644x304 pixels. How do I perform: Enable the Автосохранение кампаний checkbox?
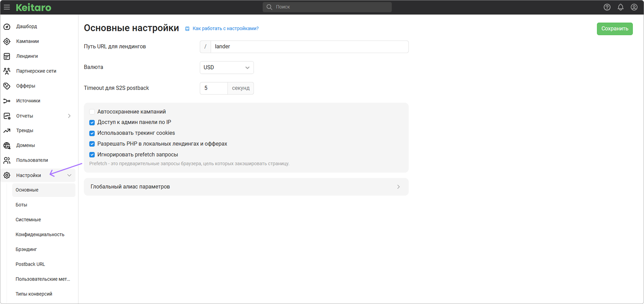tap(92, 112)
